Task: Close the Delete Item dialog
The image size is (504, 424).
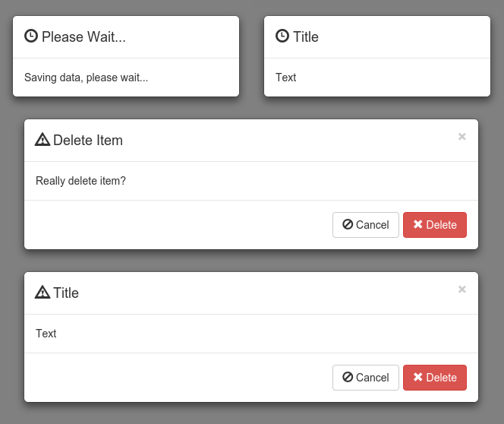Action: [x=462, y=137]
